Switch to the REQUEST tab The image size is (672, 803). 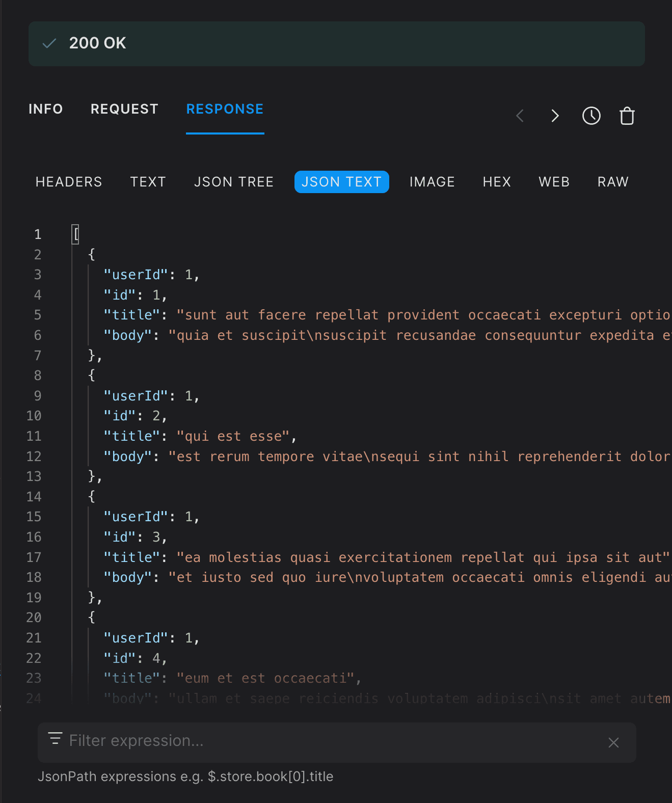pos(124,109)
